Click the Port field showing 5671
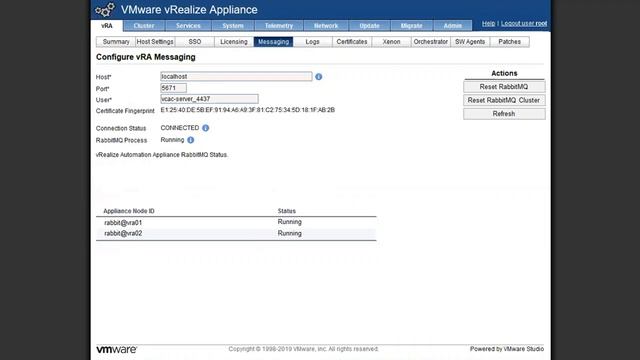This screenshot has height=360, width=640. 173,88
